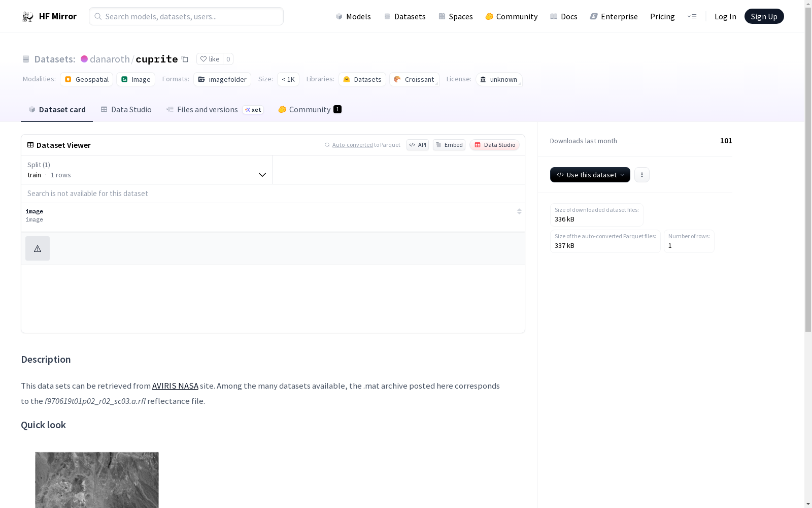
Task: Open the Files and versions tab
Action: click(x=215, y=109)
